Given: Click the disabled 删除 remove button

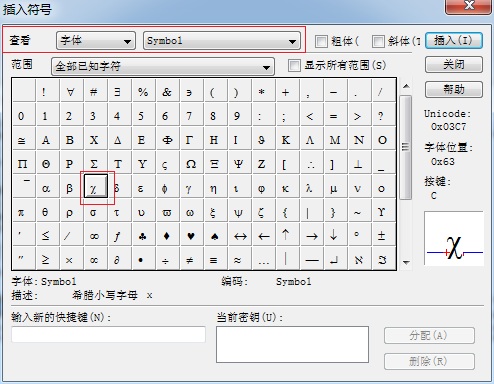Looking at the screenshot, I should pos(429,361).
